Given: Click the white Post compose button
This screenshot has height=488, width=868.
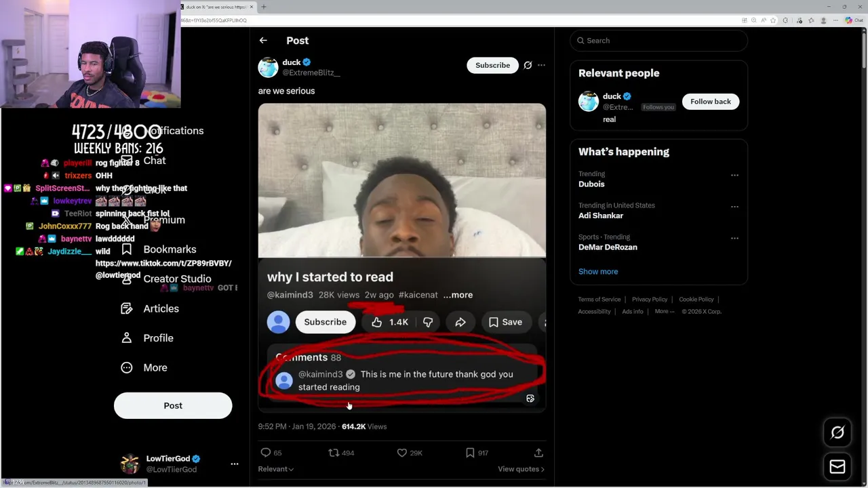Looking at the screenshot, I should (x=173, y=405).
